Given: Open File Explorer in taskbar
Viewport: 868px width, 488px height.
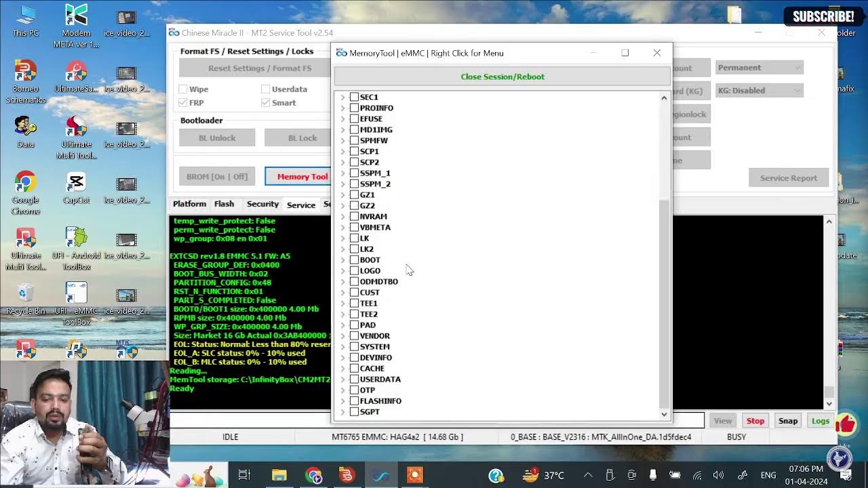Looking at the screenshot, I should [x=279, y=475].
